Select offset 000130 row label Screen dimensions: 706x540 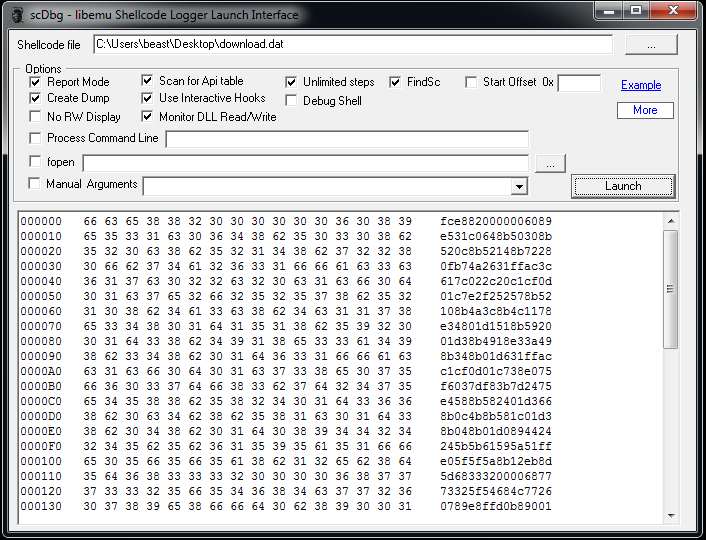click(x=41, y=506)
